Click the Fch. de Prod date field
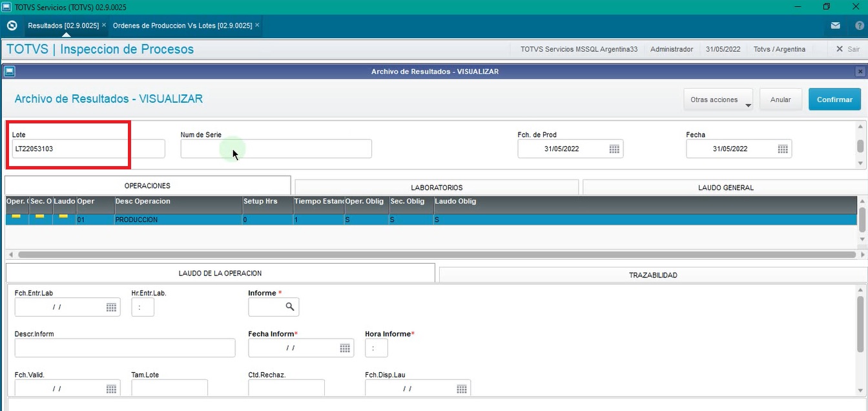The image size is (868, 411). click(x=570, y=149)
